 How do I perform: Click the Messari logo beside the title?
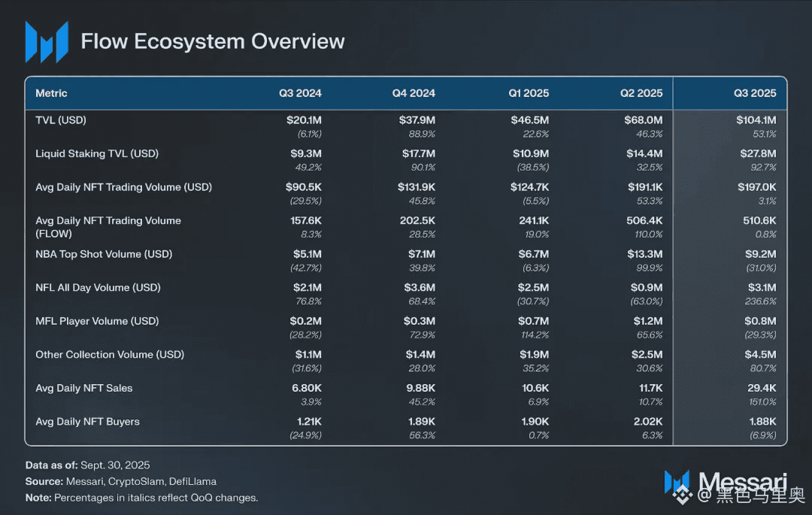tap(47, 41)
